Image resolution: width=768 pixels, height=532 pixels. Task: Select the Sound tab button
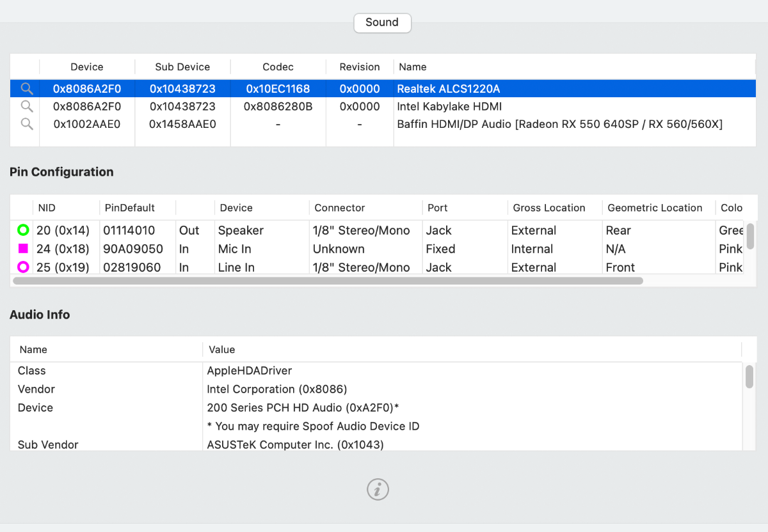click(x=382, y=22)
